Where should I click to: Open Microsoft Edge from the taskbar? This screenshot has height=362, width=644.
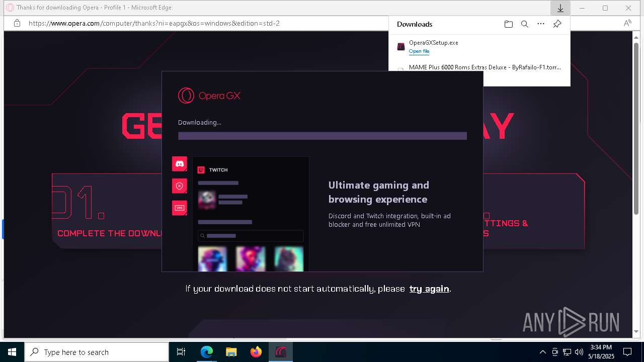click(x=207, y=352)
